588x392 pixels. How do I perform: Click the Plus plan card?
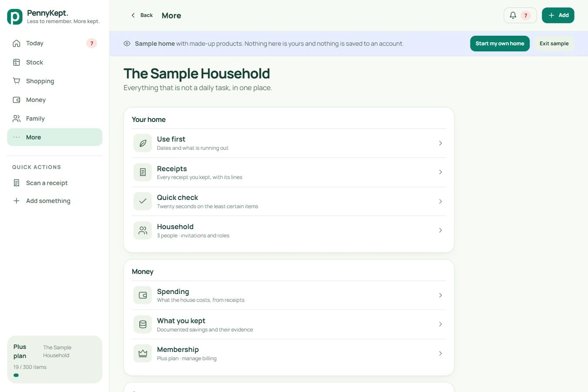[x=55, y=359]
